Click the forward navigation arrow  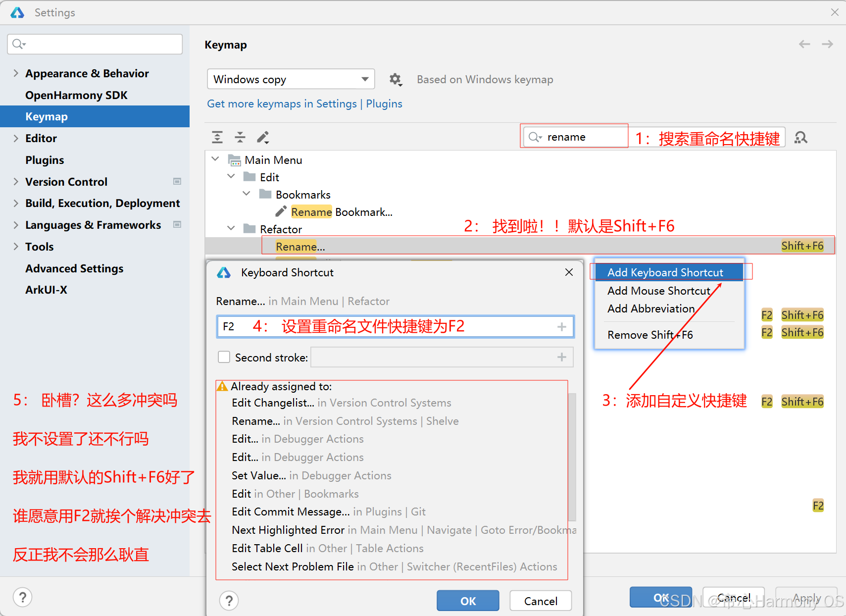(x=827, y=44)
